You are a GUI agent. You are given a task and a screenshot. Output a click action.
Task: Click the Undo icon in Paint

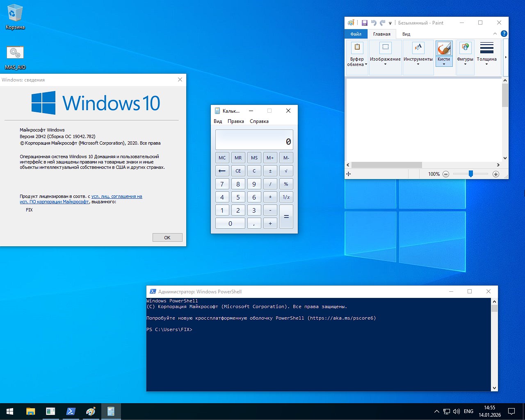(373, 23)
